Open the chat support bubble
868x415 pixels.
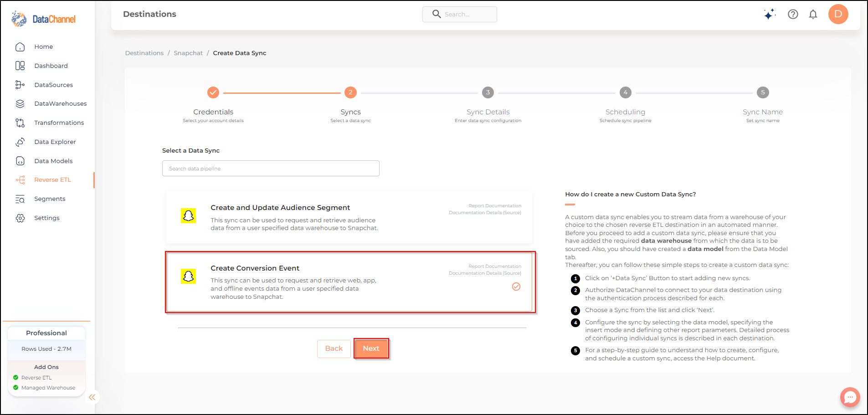click(850, 397)
